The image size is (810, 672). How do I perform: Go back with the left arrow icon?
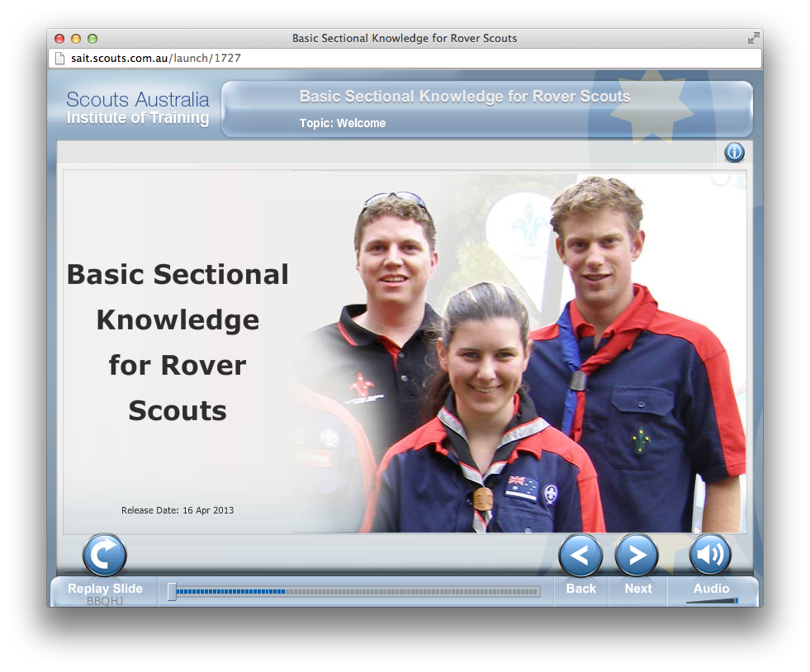pyautogui.click(x=580, y=556)
